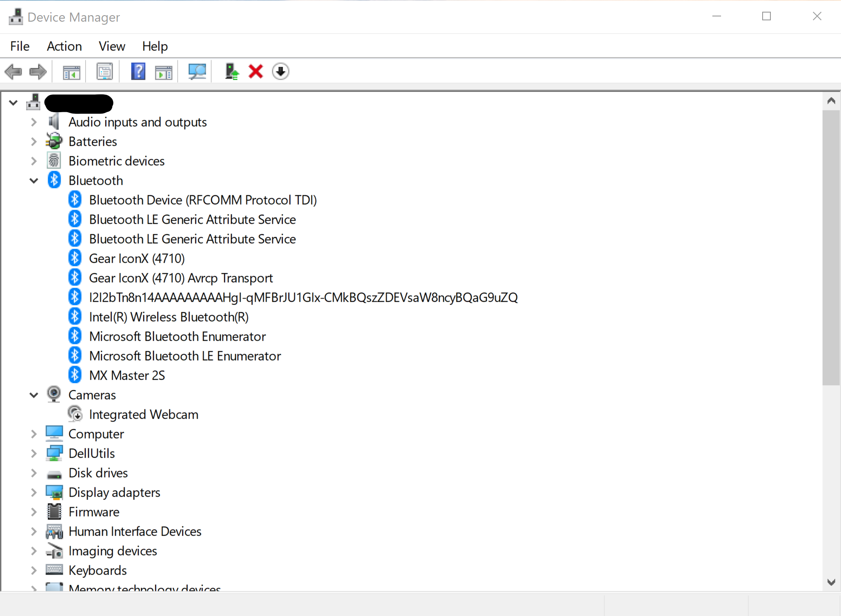This screenshot has width=841, height=616.
Task: Open the View menu
Action: tap(112, 46)
